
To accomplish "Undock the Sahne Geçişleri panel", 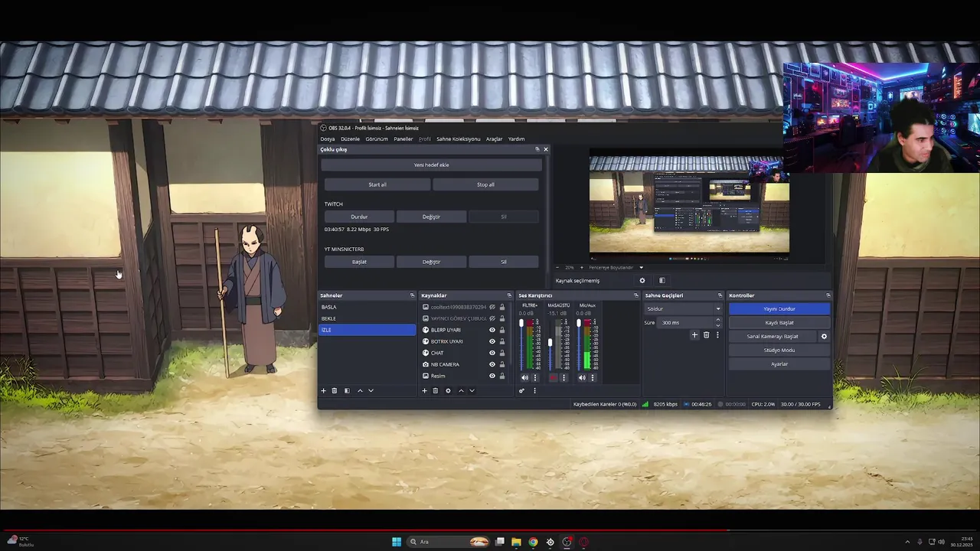I will pos(720,295).
